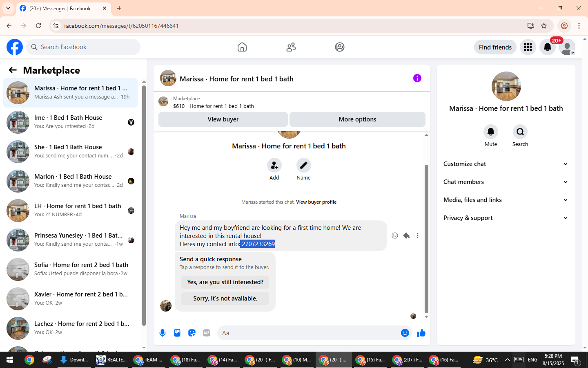Open new browser tab plus button
The image size is (588, 368).
(119, 8)
